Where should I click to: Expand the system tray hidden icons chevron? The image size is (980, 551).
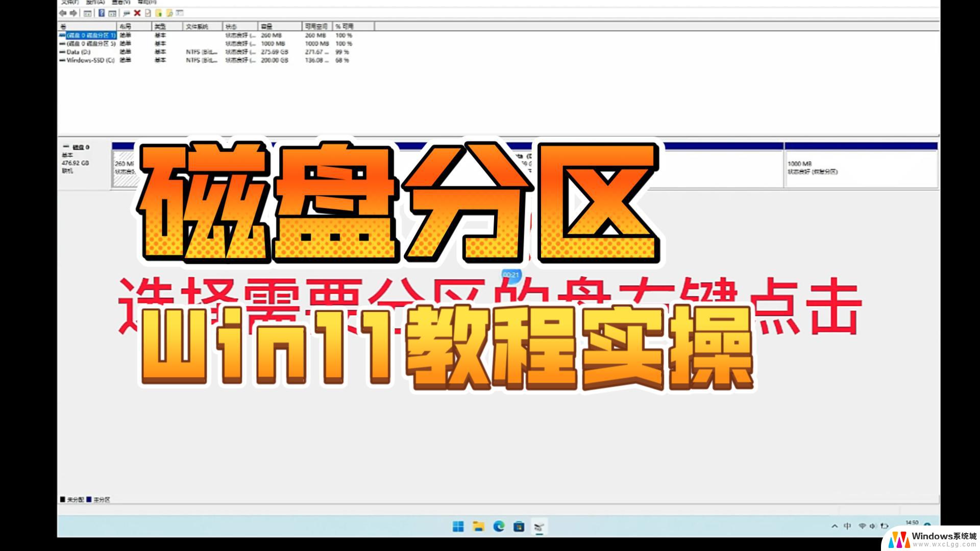coord(835,526)
